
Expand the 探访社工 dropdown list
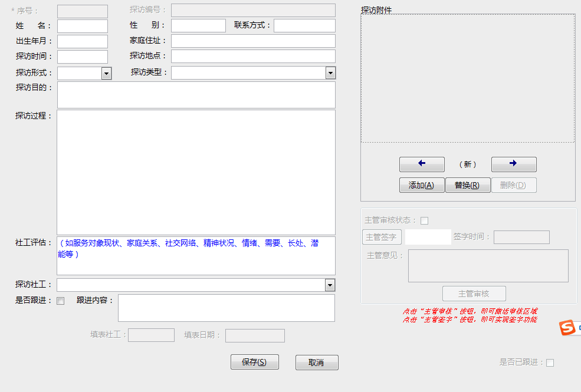pos(330,285)
